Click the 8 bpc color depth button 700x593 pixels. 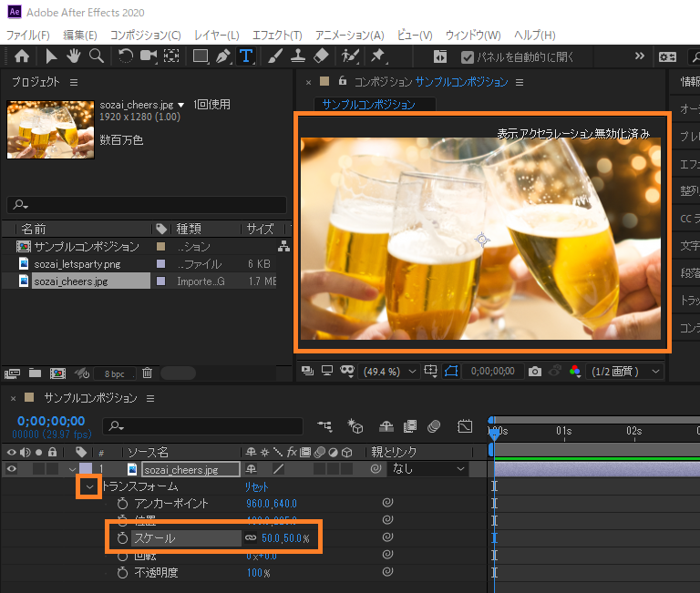(114, 373)
